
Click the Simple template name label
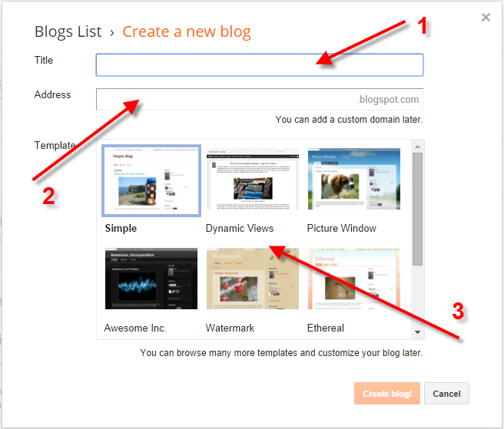pyautogui.click(x=121, y=228)
